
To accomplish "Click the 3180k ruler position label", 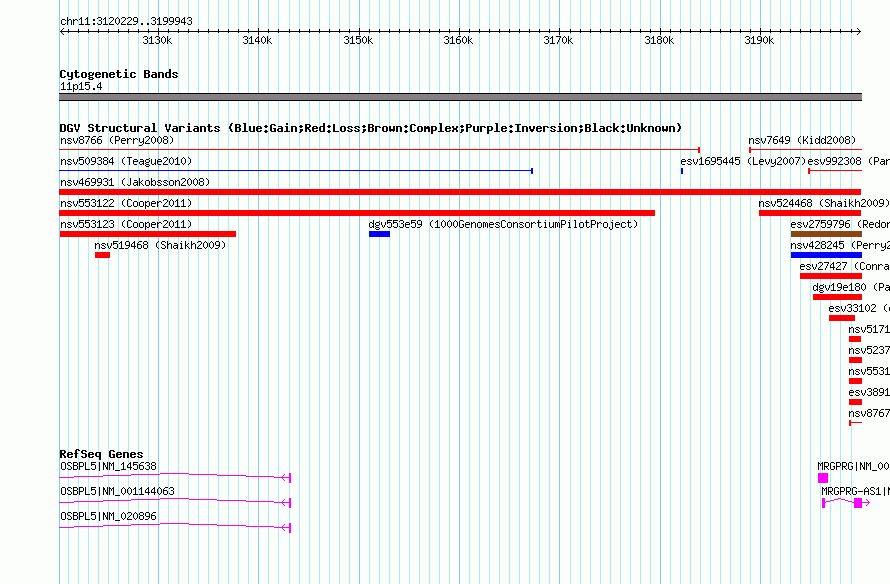I will 659,40.
